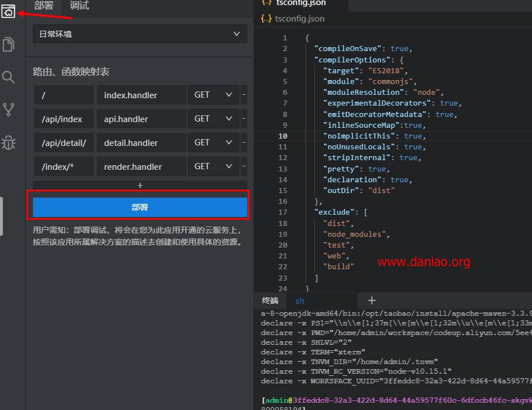This screenshot has width=532, height=410.
Task: Open the deploy panel icon in activity bar
Action: 9,10
